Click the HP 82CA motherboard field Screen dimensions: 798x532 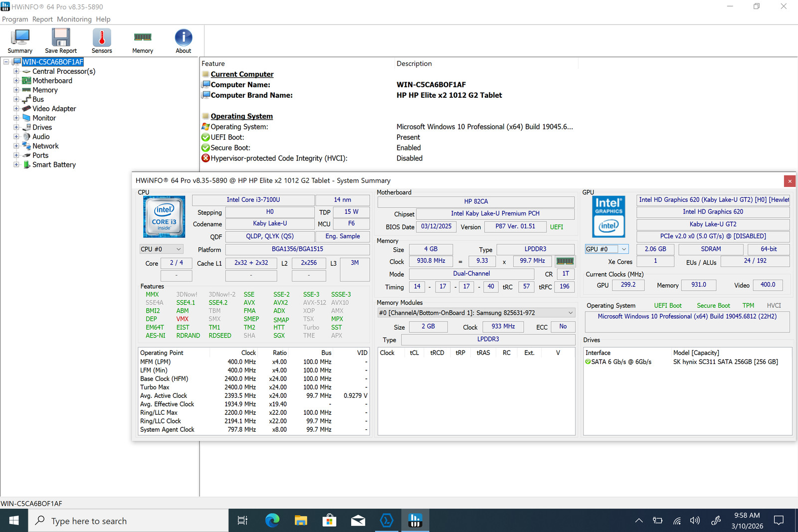pyautogui.click(x=476, y=201)
